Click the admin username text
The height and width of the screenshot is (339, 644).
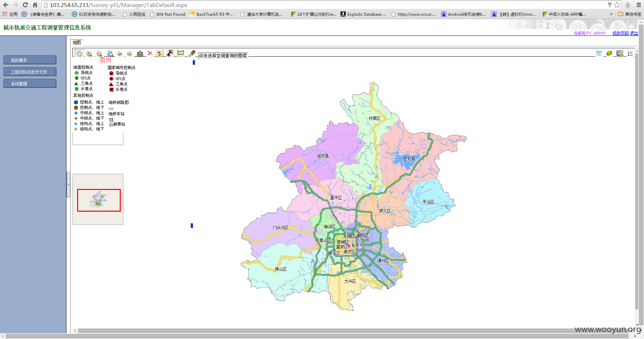[600, 33]
